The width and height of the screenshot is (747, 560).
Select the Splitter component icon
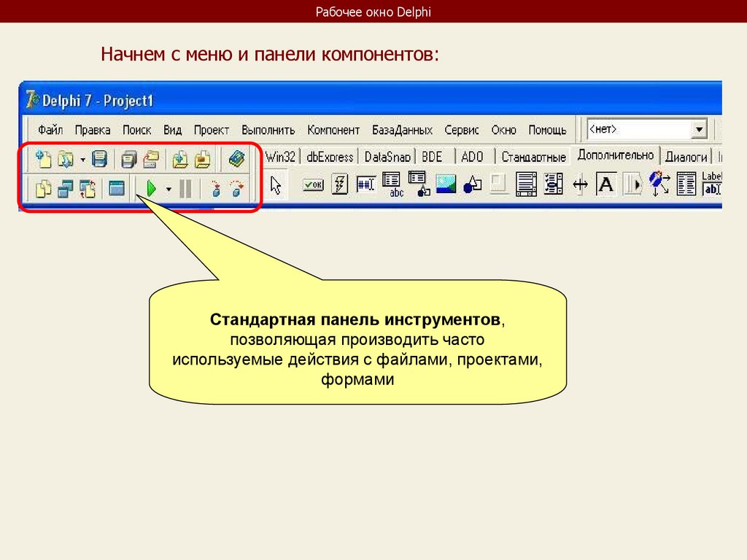(x=580, y=184)
